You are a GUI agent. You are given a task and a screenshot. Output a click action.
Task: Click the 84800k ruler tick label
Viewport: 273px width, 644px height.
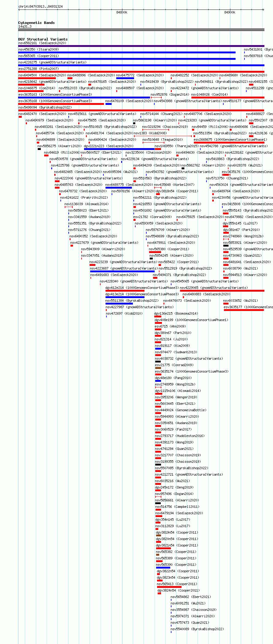point(122,12)
